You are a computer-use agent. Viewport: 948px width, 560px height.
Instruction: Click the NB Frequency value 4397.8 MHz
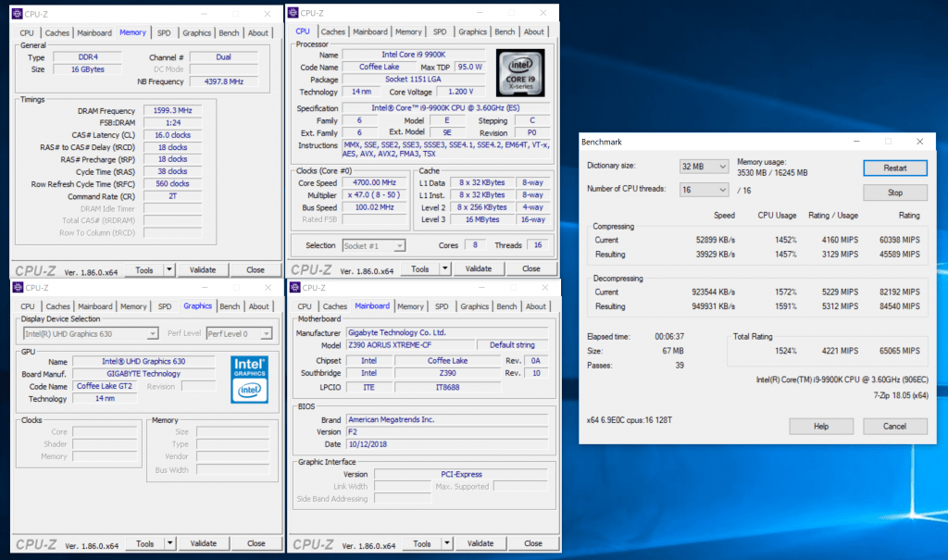(224, 81)
